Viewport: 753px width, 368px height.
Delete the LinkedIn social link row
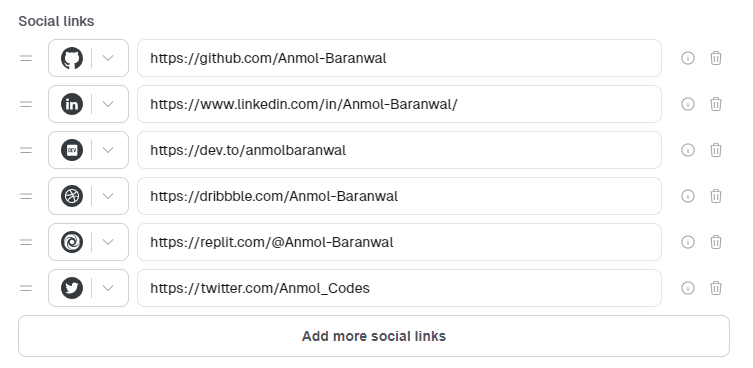click(x=716, y=104)
